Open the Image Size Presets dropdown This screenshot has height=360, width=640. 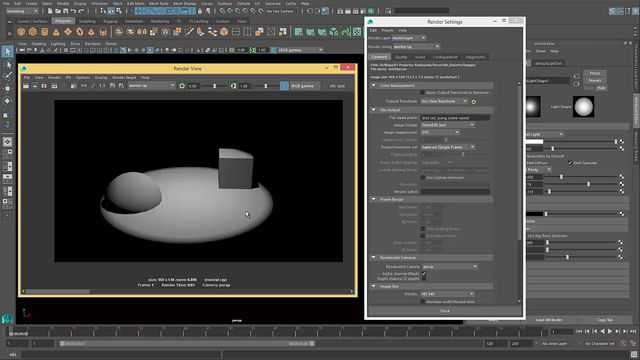point(447,294)
